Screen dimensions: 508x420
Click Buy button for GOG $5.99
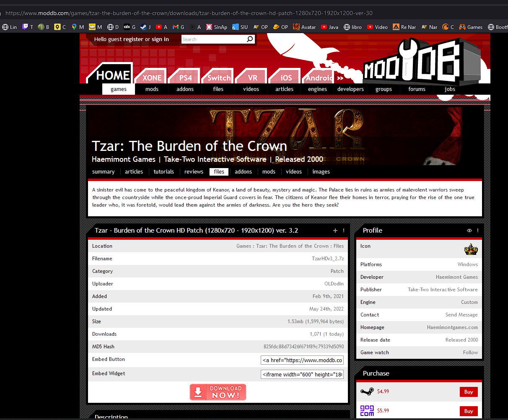tap(469, 411)
